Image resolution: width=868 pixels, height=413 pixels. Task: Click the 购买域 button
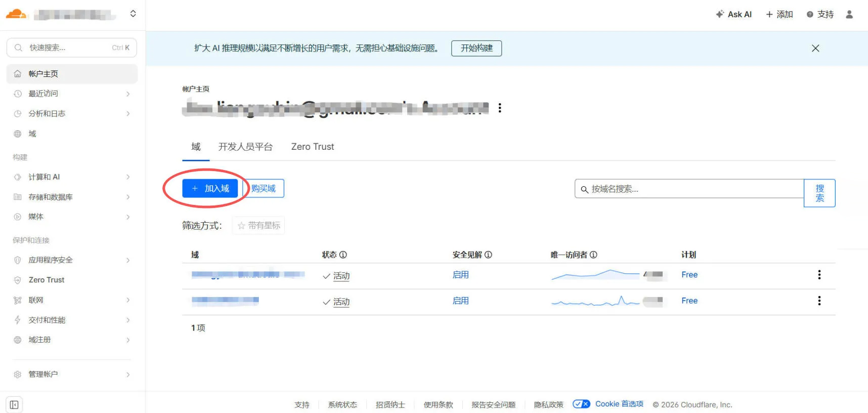click(x=264, y=188)
